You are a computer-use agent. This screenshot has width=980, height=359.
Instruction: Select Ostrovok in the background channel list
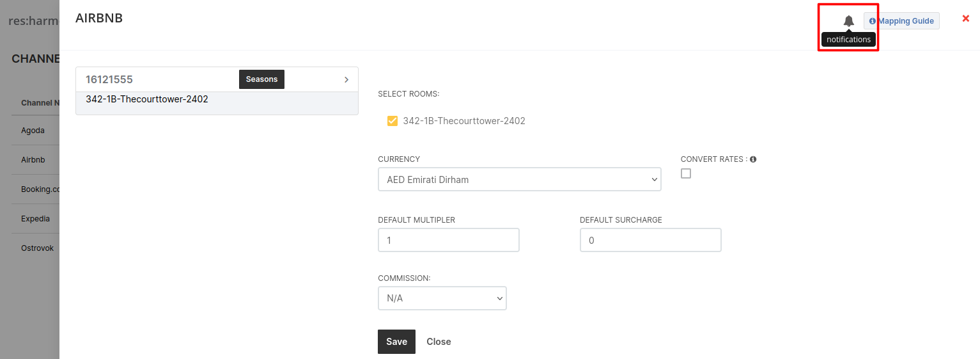37,248
